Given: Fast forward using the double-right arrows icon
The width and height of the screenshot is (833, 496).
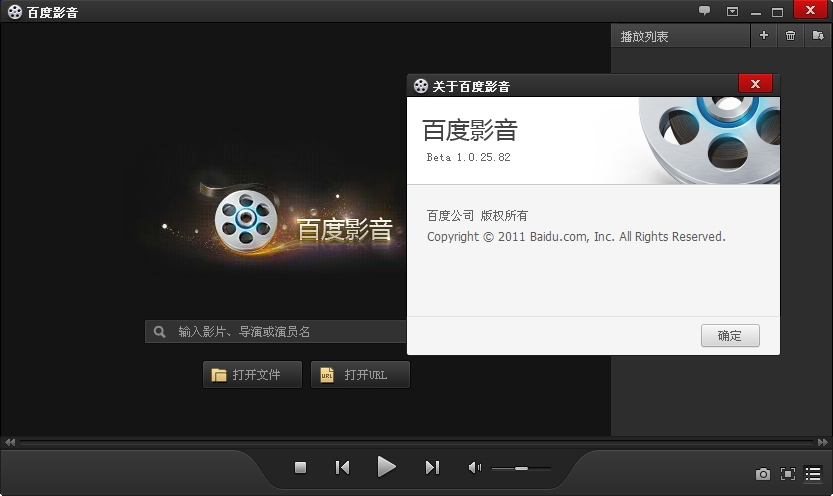Looking at the screenshot, I should pos(822,442).
